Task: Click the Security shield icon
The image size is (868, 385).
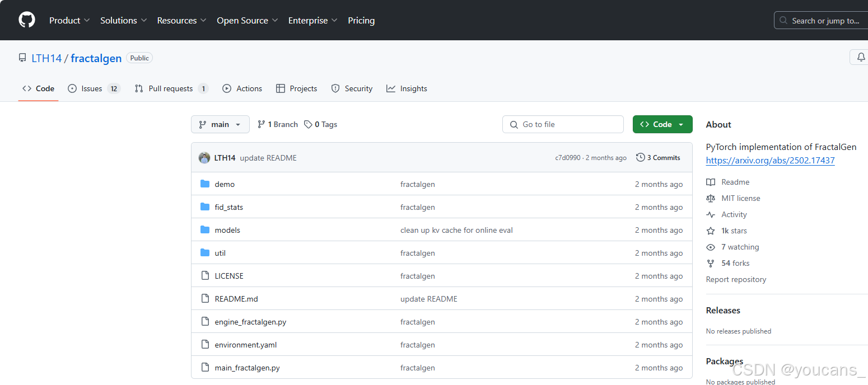Action: tap(335, 88)
